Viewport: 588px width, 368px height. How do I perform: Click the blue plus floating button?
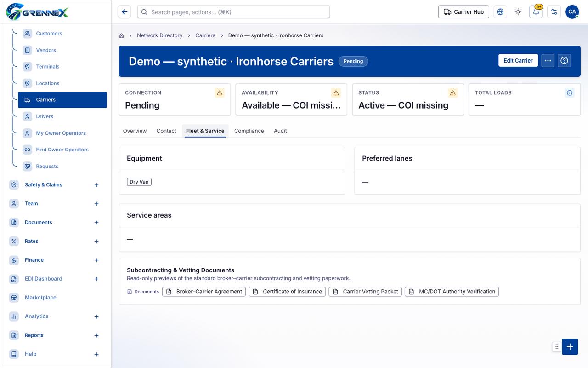(x=570, y=347)
